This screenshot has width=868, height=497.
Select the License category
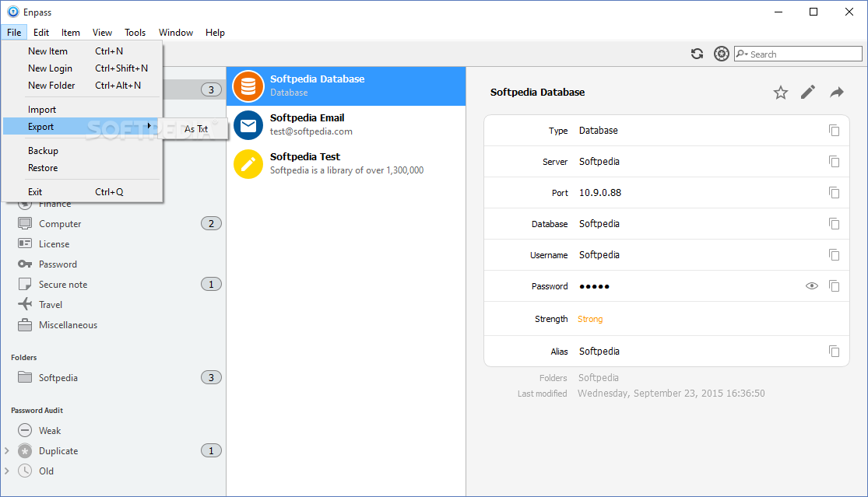pos(114,243)
